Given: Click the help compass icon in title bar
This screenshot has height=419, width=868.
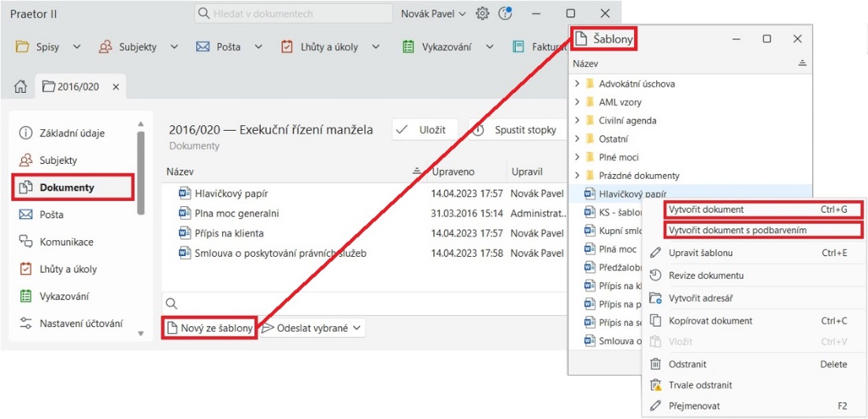Looking at the screenshot, I should [x=506, y=14].
